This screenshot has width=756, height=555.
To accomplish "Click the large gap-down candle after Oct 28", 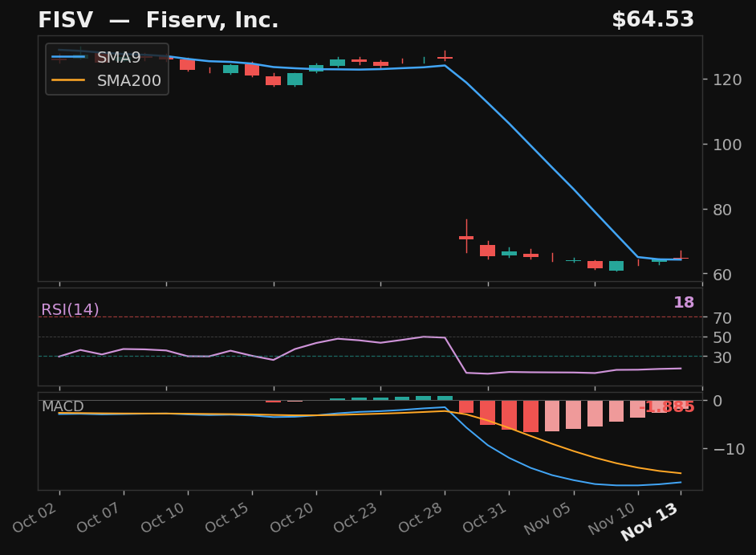I will pos(466,236).
